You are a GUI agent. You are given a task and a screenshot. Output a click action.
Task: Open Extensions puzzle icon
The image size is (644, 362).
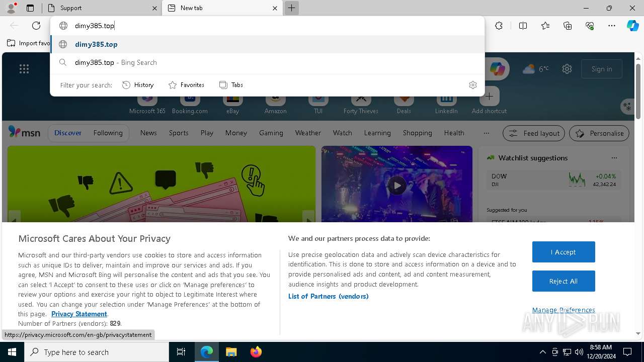[499, 26]
